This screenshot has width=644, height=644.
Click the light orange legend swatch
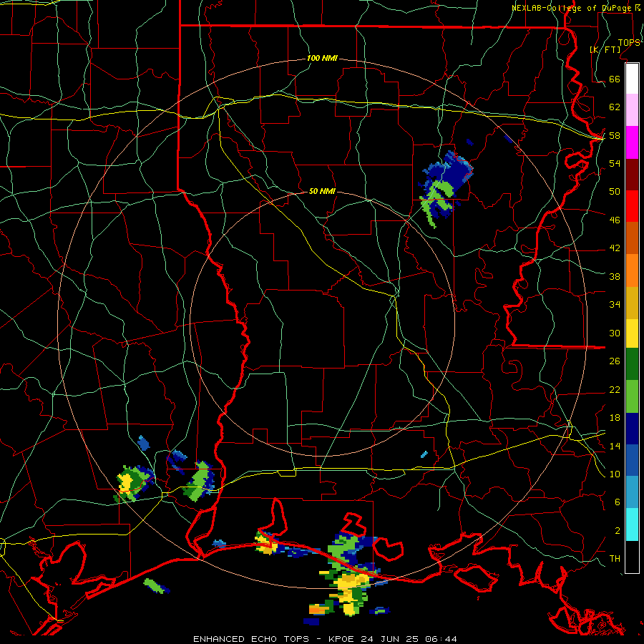[x=632, y=270]
